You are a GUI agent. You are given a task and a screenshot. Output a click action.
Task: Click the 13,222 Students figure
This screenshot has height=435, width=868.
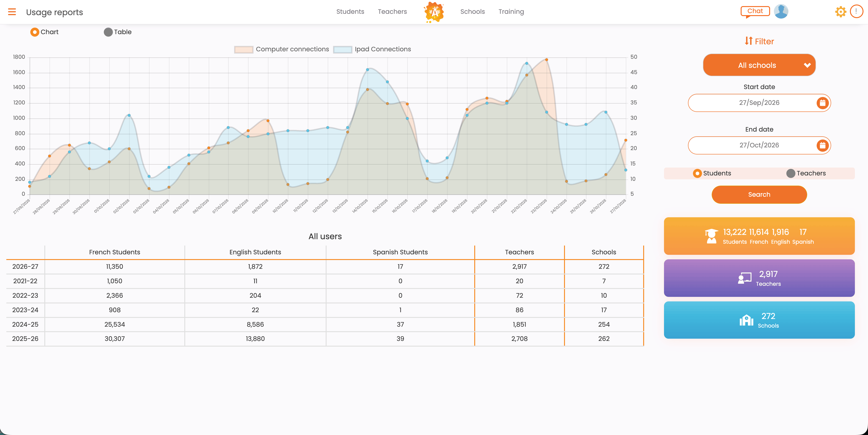click(735, 232)
